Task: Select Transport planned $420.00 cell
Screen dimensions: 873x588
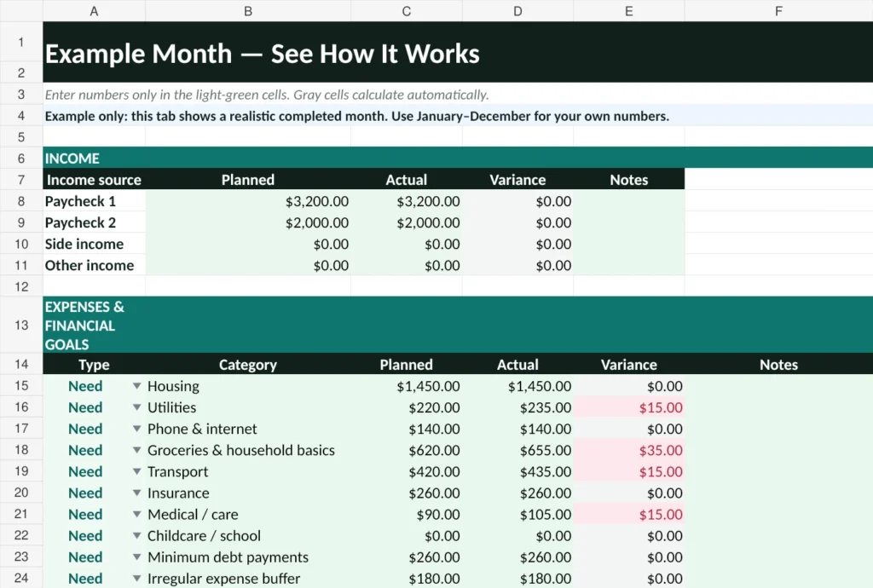Action: click(407, 471)
